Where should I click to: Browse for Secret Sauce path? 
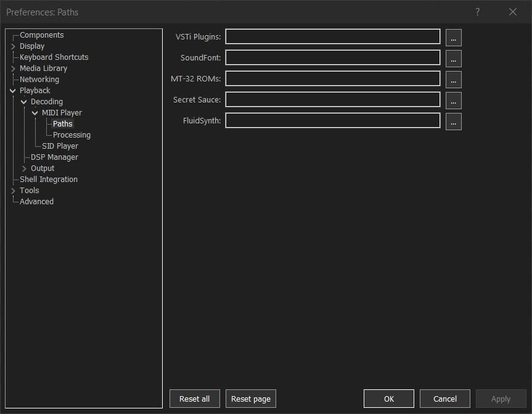(x=453, y=101)
